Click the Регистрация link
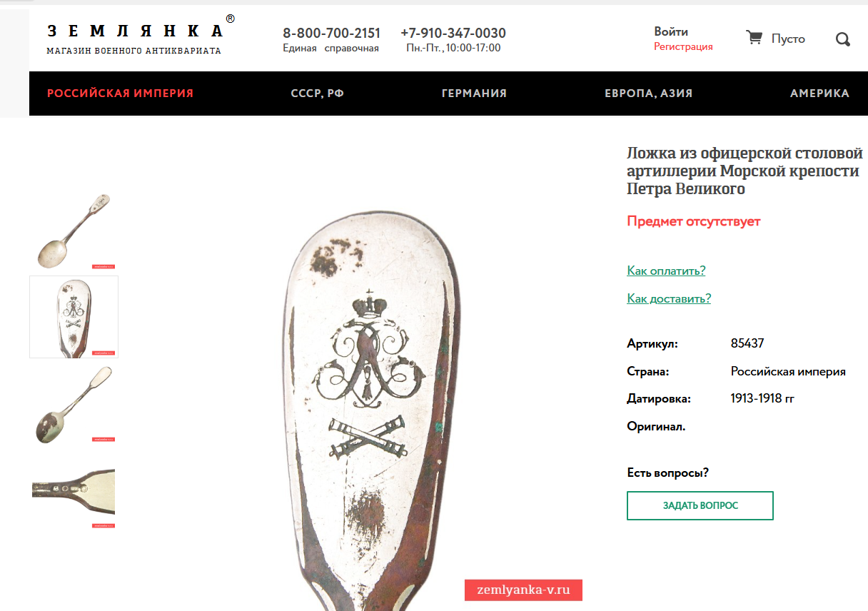 click(x=683, y=46)
